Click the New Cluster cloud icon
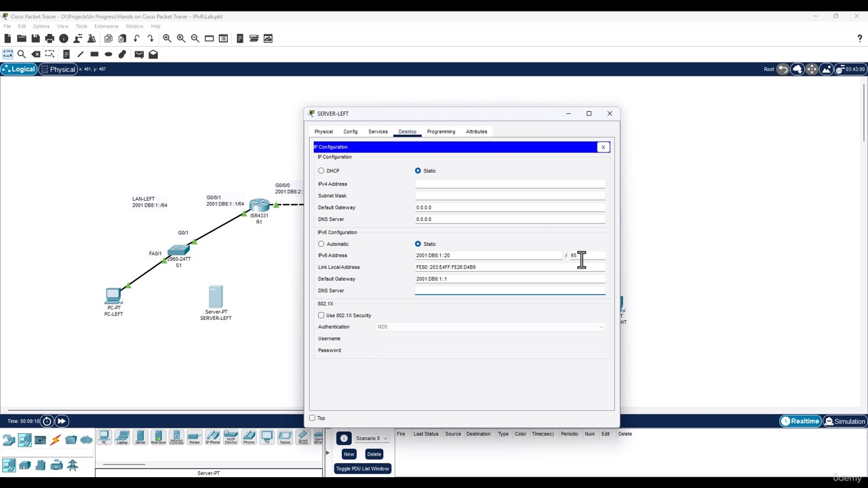The width and height of the screenshot is (868, 488). click(x=797, y=69)
